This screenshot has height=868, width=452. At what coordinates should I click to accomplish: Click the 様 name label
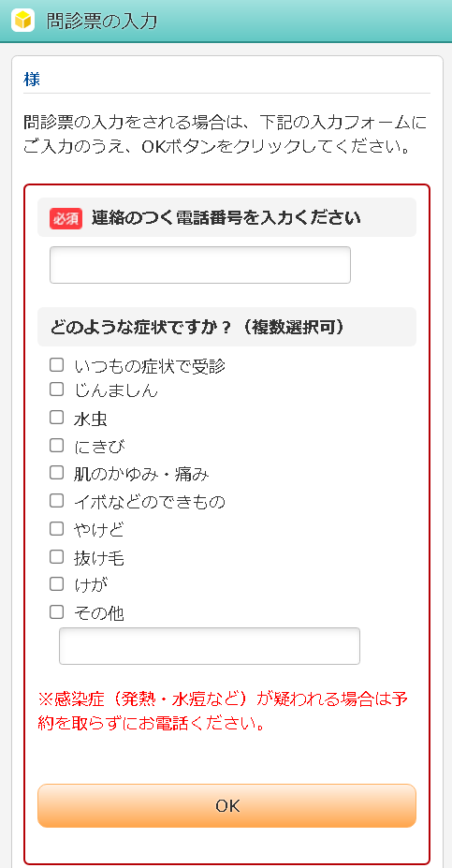pyautogui.click(x=32, y=80)
